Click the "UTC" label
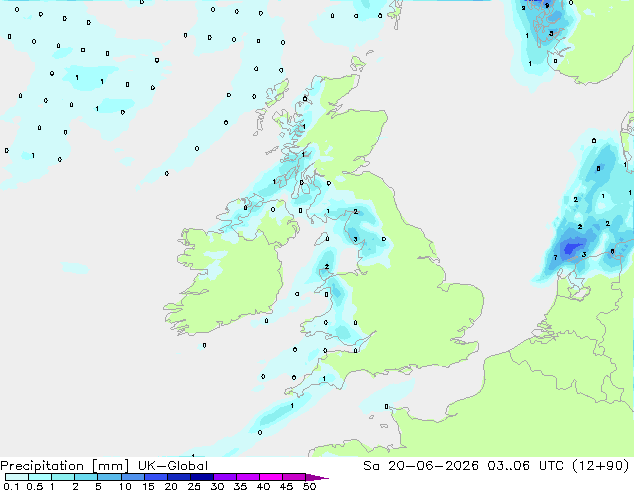Viewport: 634px width, 490px height. point(552,466)
